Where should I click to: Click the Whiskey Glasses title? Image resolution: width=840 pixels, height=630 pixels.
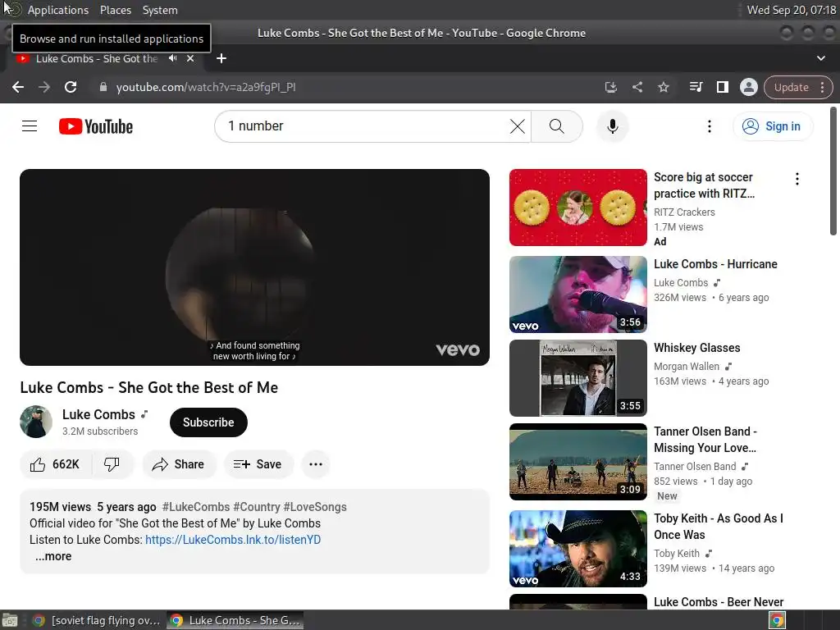pos(697,348)
